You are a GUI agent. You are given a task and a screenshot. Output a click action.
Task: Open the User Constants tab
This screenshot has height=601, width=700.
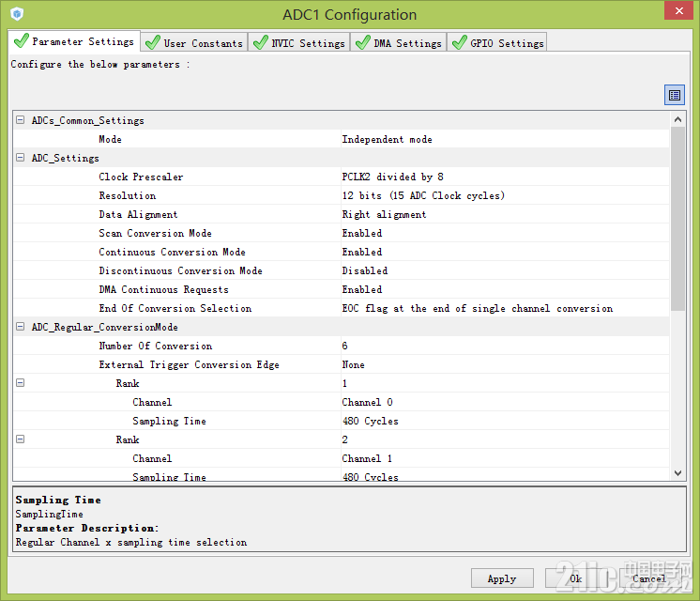194,43
